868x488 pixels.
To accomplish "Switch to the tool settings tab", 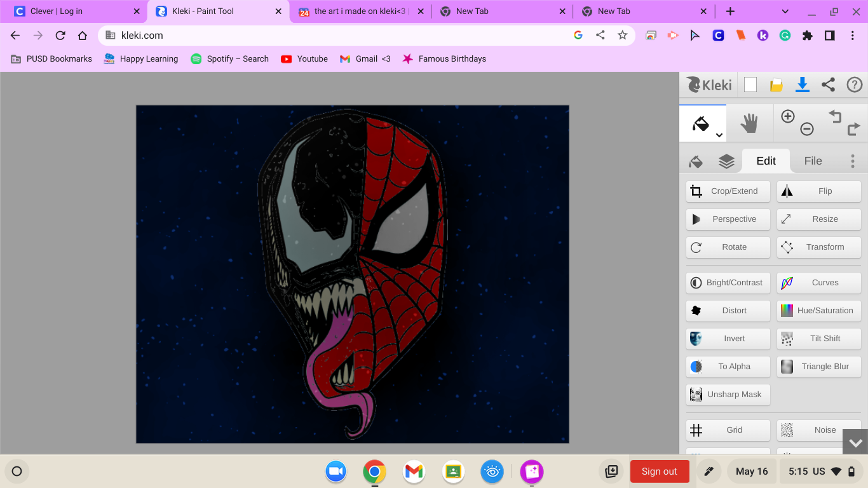I will 696,161.
